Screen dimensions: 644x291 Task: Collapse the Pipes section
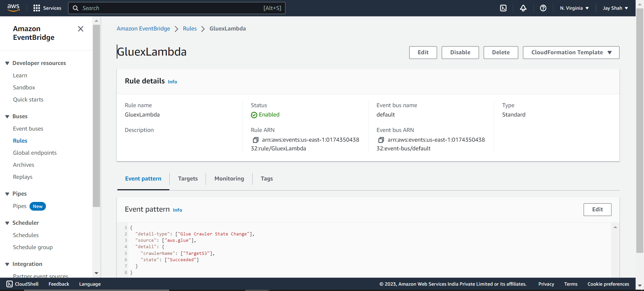tap(7, 194)
